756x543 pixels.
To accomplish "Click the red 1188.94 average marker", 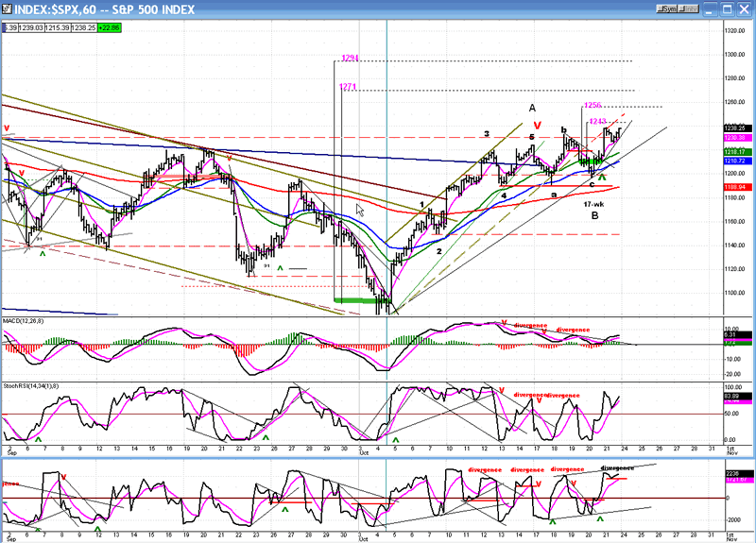I will pyautogui.click(x=738, y=187).
